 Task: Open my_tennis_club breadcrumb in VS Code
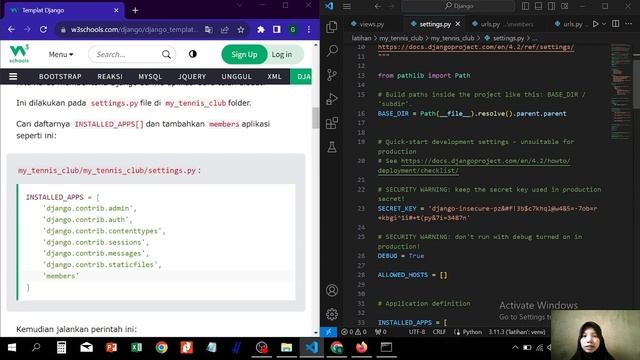[400, 38]
